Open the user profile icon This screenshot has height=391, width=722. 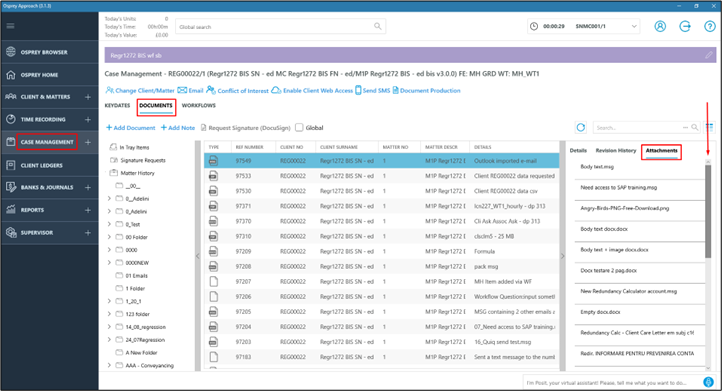(x=660, y=26)
